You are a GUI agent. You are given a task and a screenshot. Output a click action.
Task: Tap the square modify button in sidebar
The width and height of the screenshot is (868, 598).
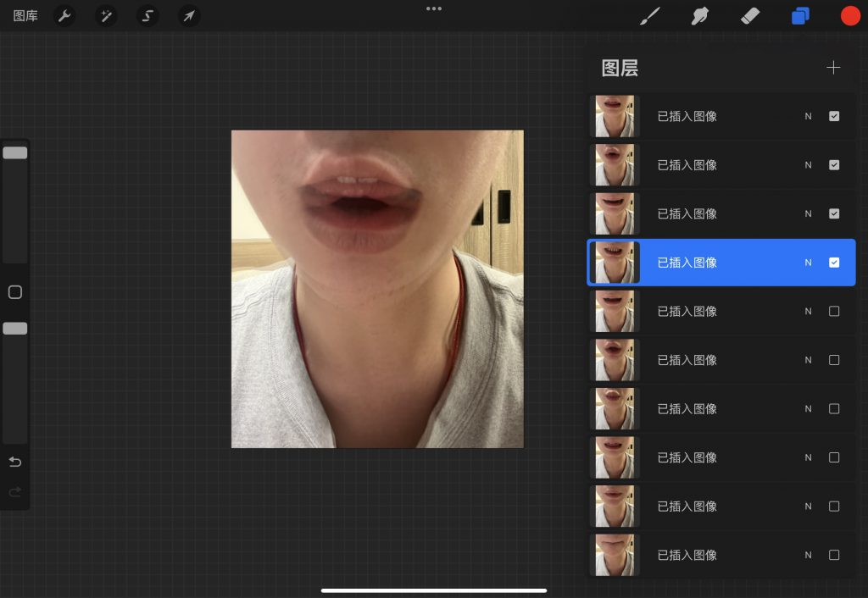pos(15,292)
